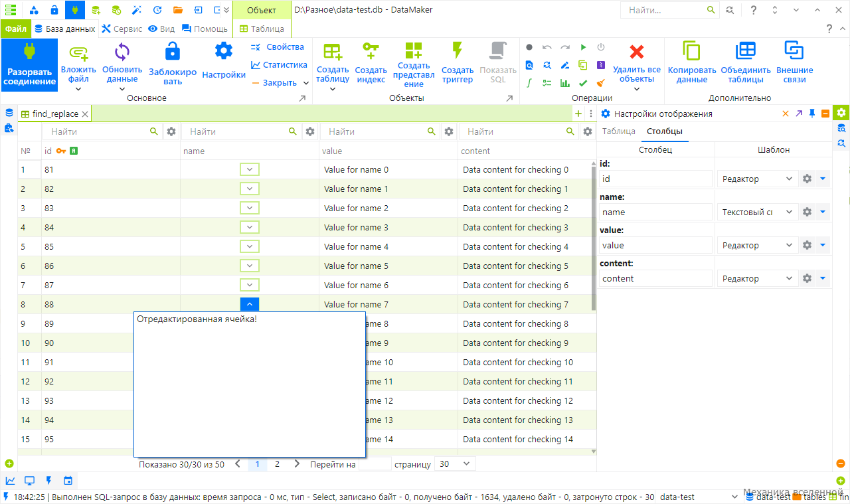
Task: Click the Обновить данные refresh icon
Action: [x=122, y=53]
